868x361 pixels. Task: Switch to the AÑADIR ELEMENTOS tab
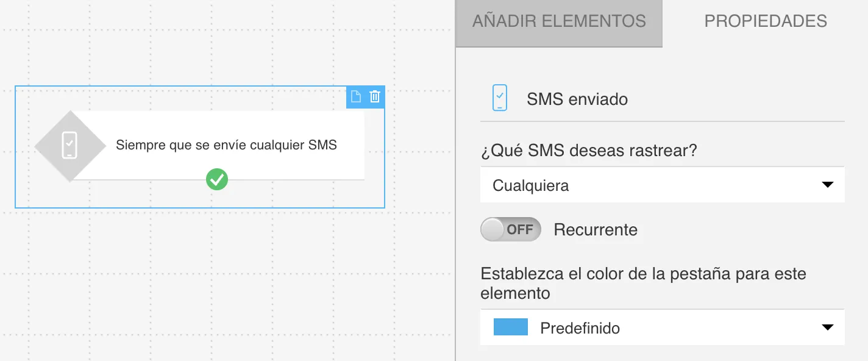(x=559, y=23)
